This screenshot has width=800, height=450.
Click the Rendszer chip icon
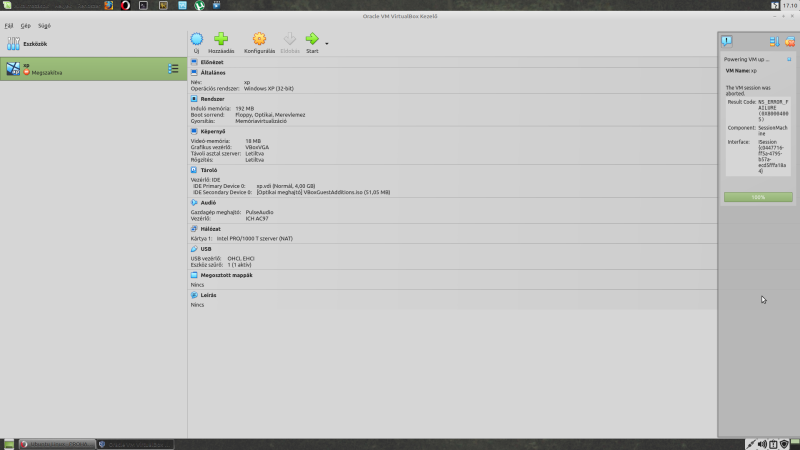coord(194,99)
